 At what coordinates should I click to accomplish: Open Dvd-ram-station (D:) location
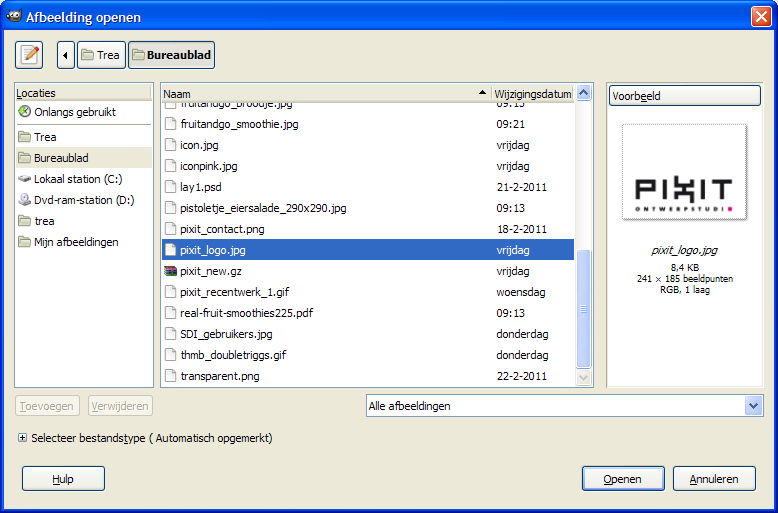coord(84,200)
